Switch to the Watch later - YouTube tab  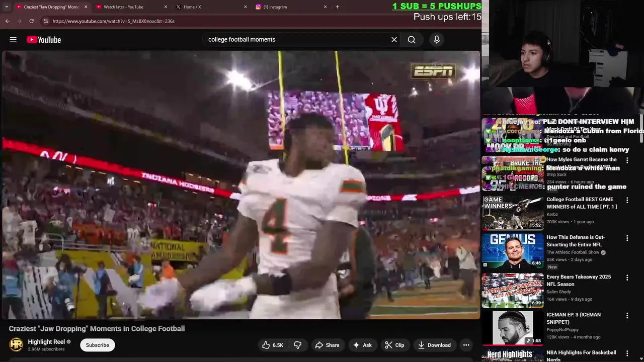click(131, 7)
